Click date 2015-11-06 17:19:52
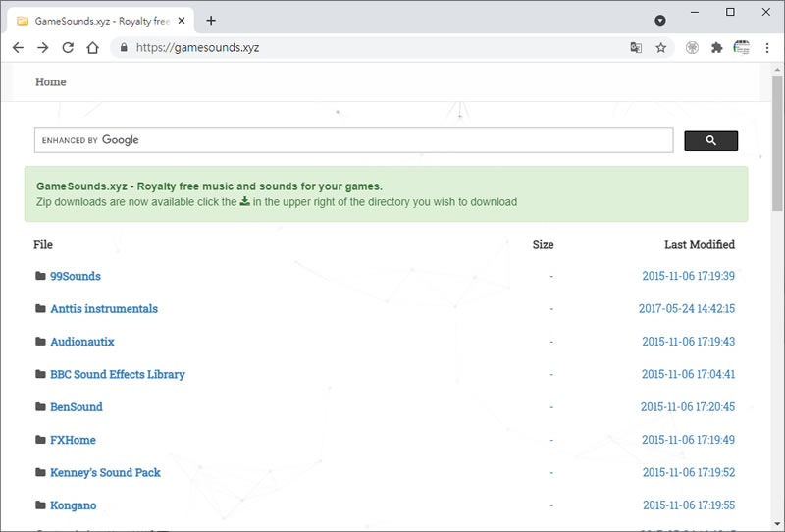This screenshot has width=785, height=532. [x=689, y=472]
